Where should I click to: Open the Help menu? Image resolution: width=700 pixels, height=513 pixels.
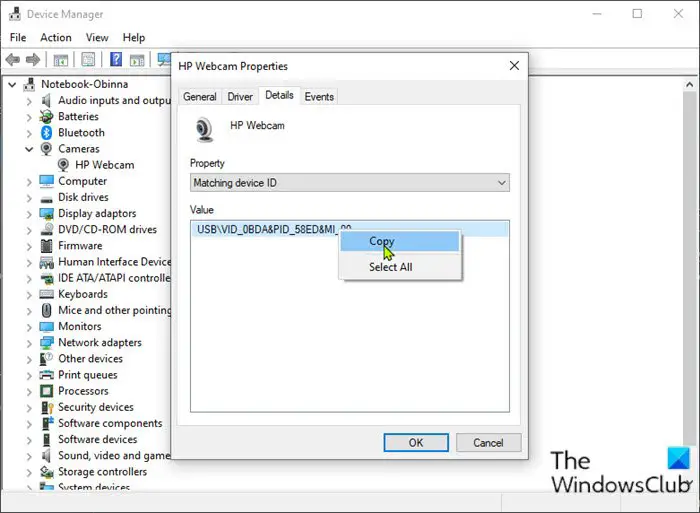pyautogui.click(x=134, y=38)
